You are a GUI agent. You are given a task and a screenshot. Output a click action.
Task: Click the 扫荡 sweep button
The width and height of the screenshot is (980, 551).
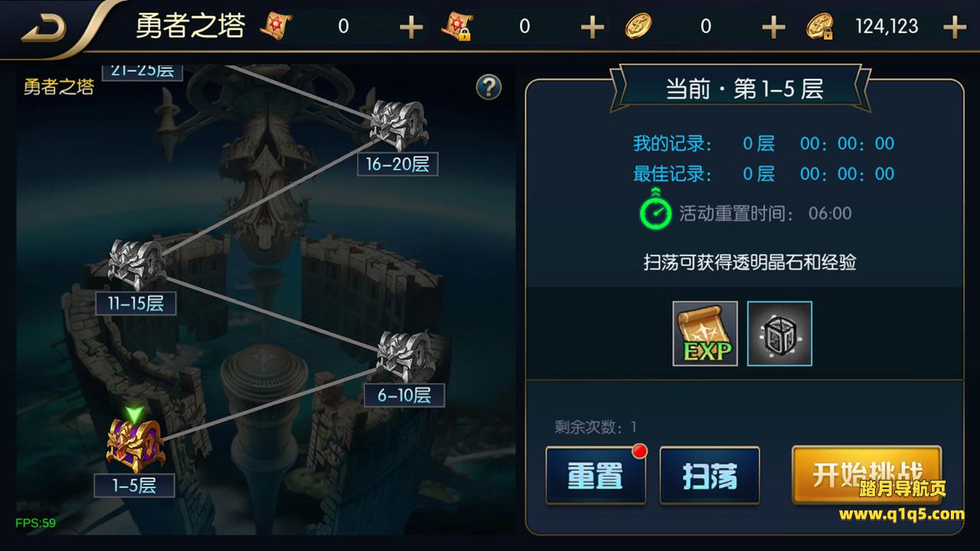coord(710,475)
